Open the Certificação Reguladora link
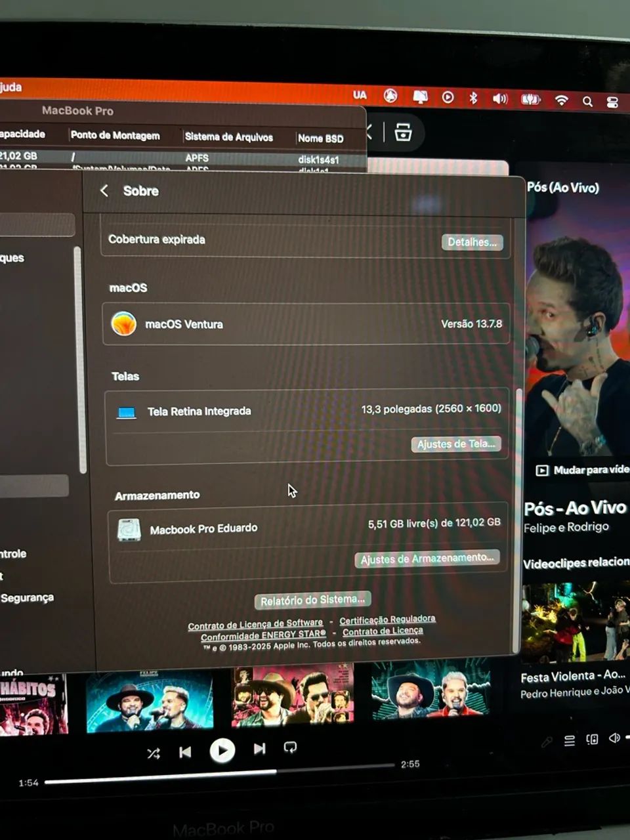 coord(387,619)
